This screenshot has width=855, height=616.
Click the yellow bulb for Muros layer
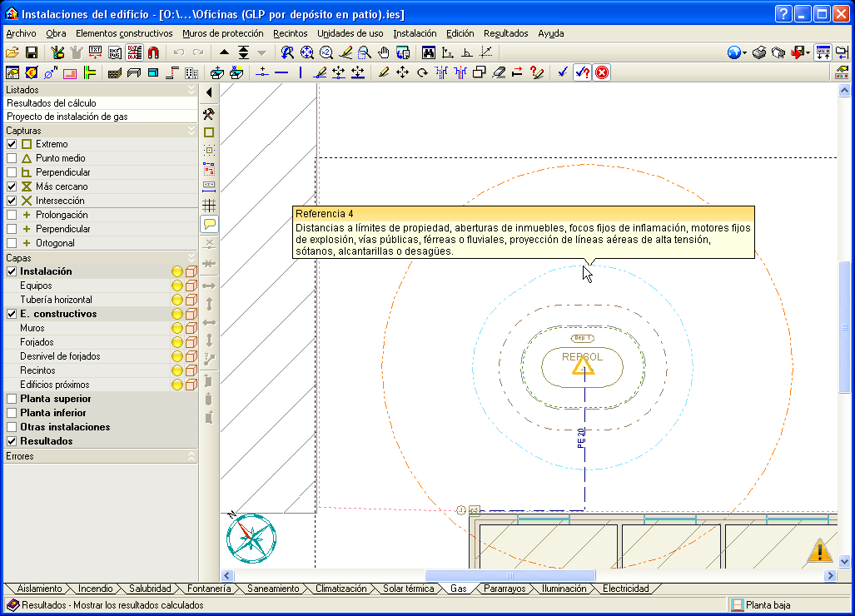click(x=176, y=328)
